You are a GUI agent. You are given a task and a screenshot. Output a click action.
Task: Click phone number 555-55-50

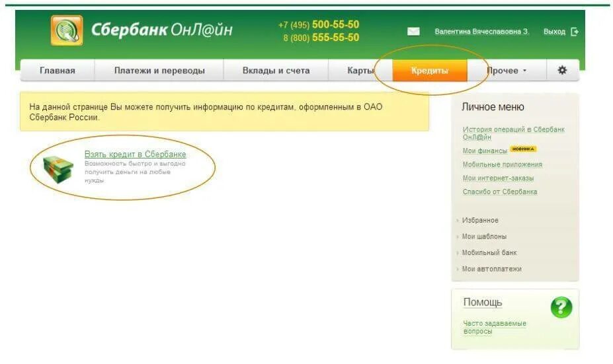335,38
